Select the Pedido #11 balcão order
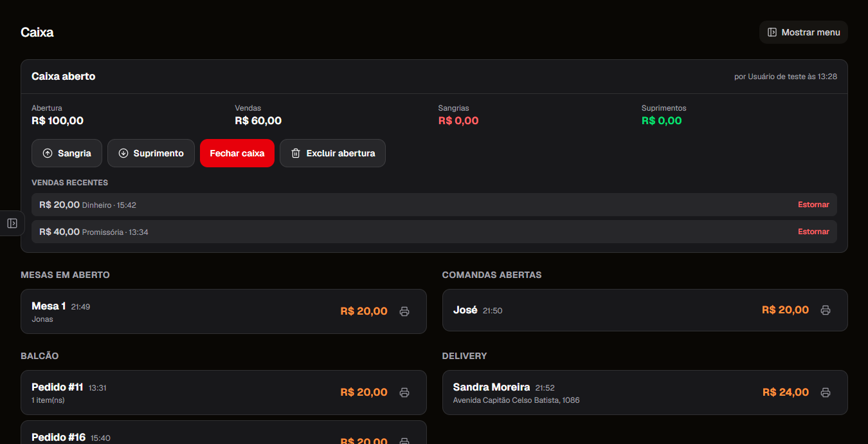The width and height of the screenshot is (868, 444). 224,393
